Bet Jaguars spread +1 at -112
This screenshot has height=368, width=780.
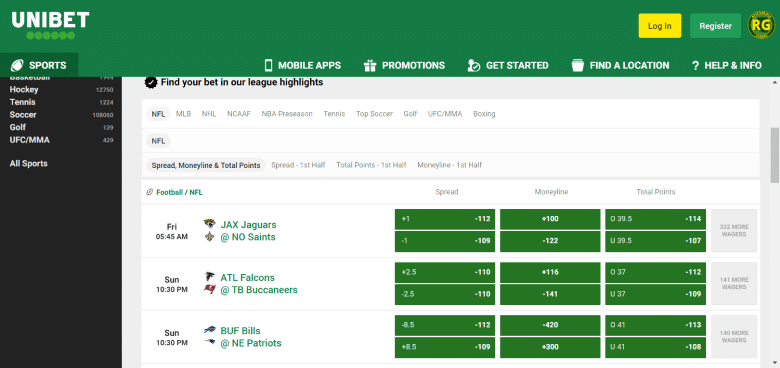(x=445, y=219)
